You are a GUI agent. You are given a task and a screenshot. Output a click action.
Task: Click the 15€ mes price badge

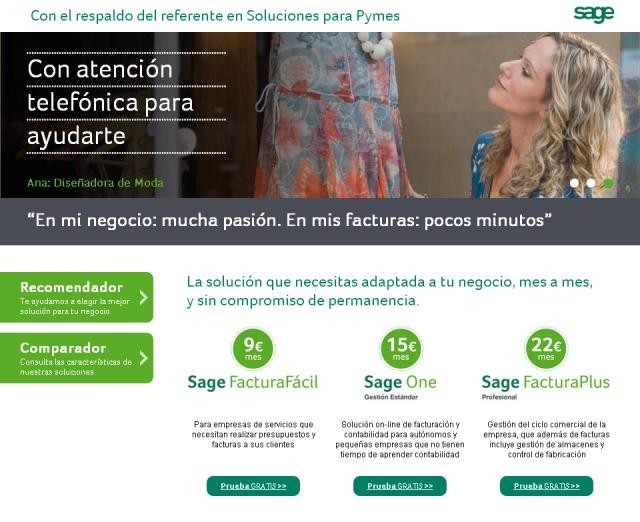point(401,349)
